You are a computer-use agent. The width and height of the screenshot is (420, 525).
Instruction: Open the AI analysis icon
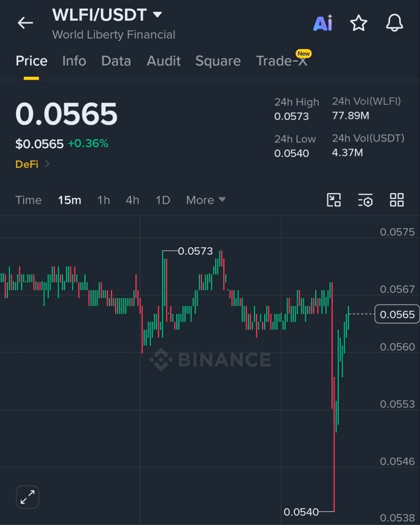click(323, 23)
